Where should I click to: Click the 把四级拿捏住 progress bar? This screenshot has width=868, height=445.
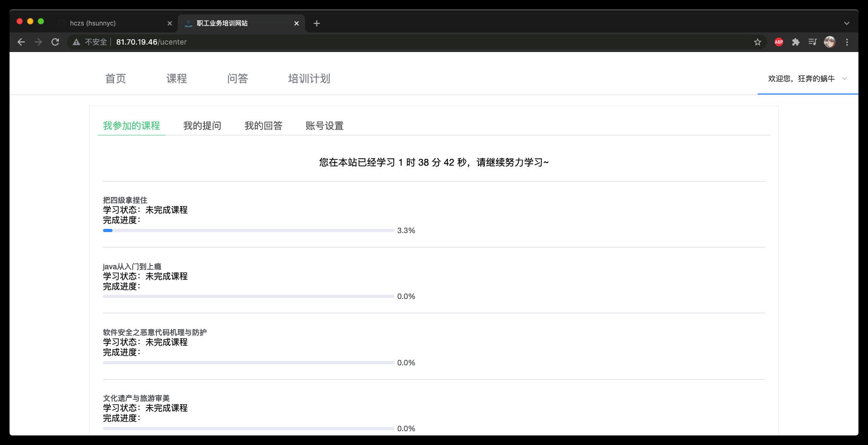[x=248, y=230]
